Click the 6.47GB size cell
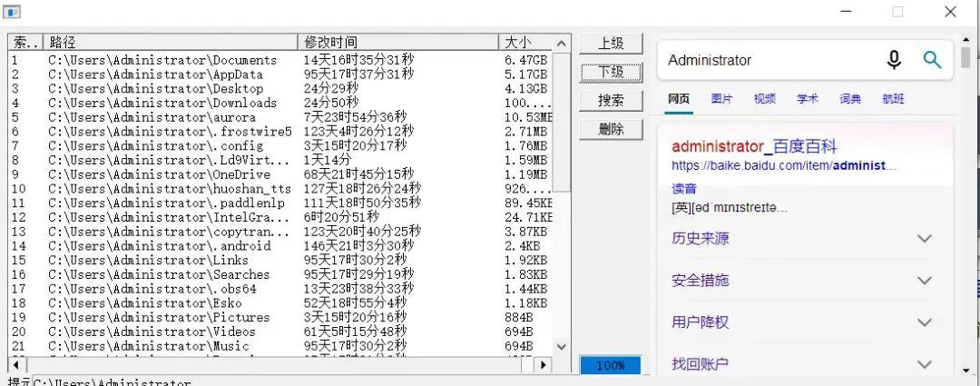Viewport: 980px width, 386px height. pyautogui.click(x=525, y=60)
